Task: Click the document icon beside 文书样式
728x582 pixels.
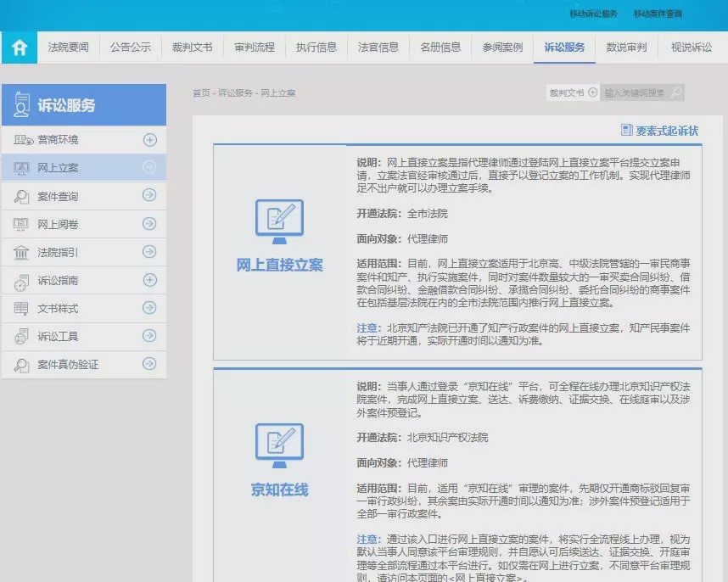Action: point(21,309)
